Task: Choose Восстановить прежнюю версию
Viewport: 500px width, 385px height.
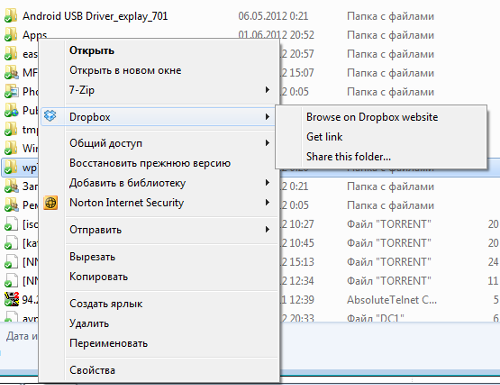Action: tap(150, 163)
